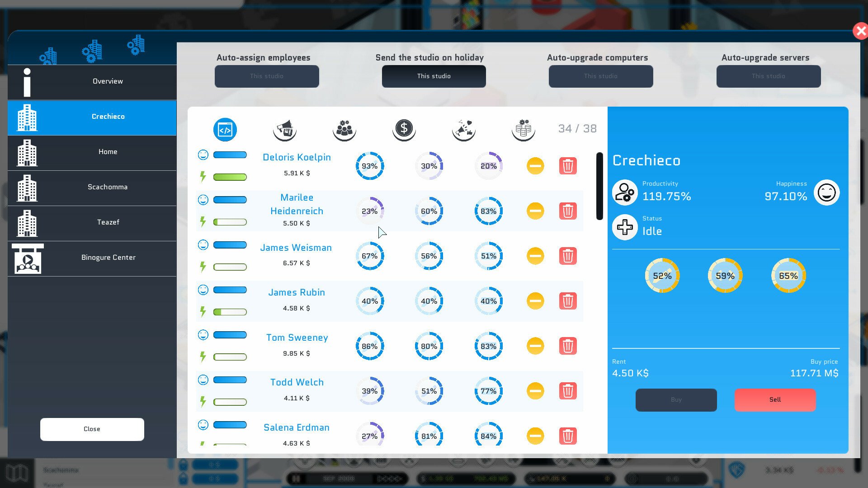The image size is (868, 488).
Task: Click the salary/coins icon column header
Action: click(404, 129)
